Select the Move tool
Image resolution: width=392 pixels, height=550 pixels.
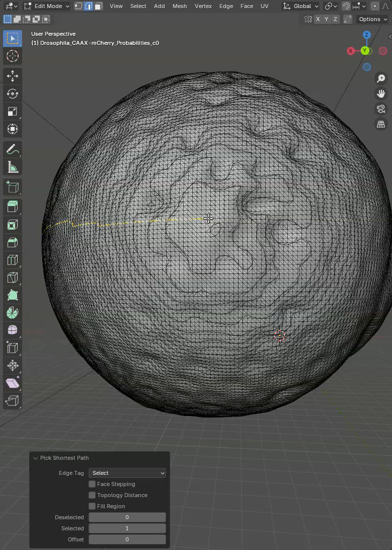13,76
